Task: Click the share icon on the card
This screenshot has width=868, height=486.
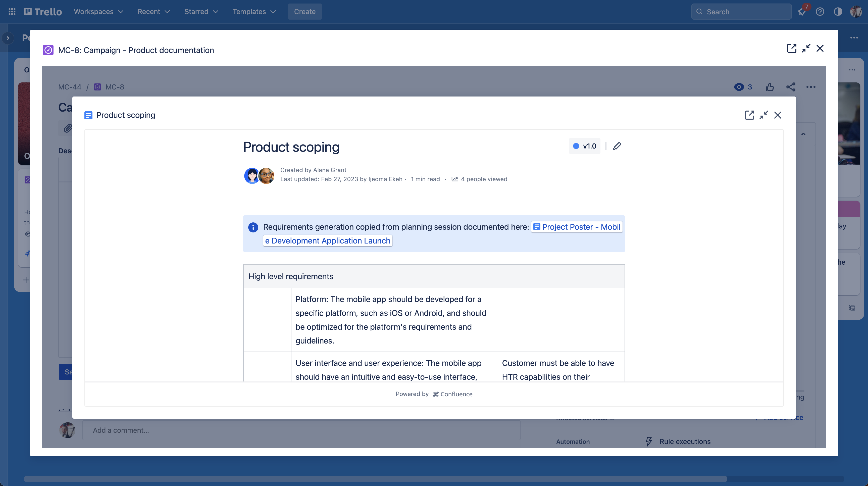Action: (x=790, y=87)
